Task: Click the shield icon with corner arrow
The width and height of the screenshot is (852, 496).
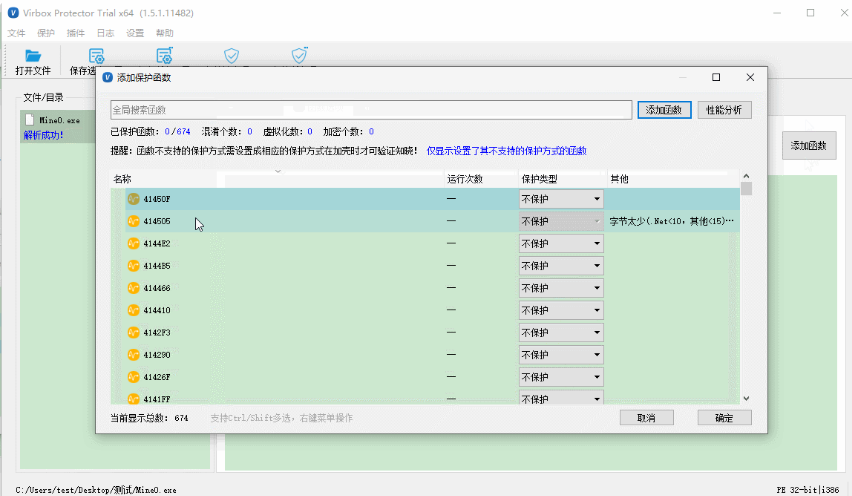Action: [x=299, y=55]
